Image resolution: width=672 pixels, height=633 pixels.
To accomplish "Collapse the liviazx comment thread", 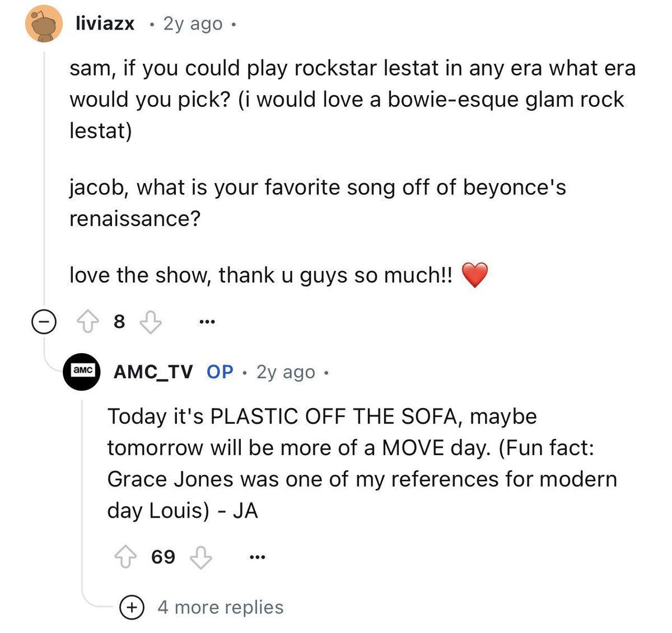I will (44, 322).
